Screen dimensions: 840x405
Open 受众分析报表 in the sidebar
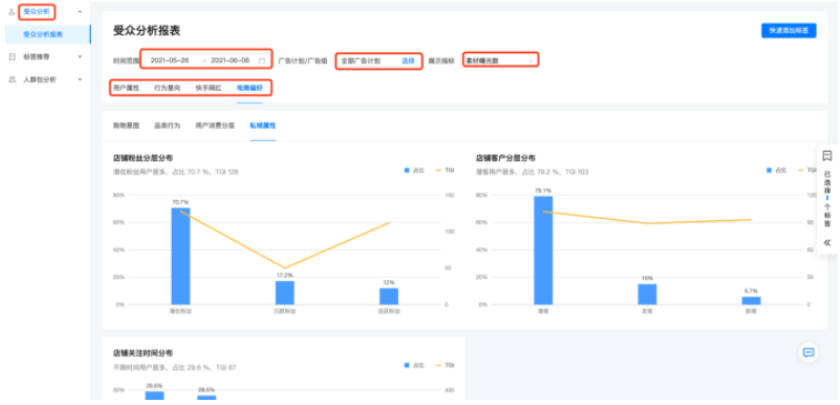(43, 34)
